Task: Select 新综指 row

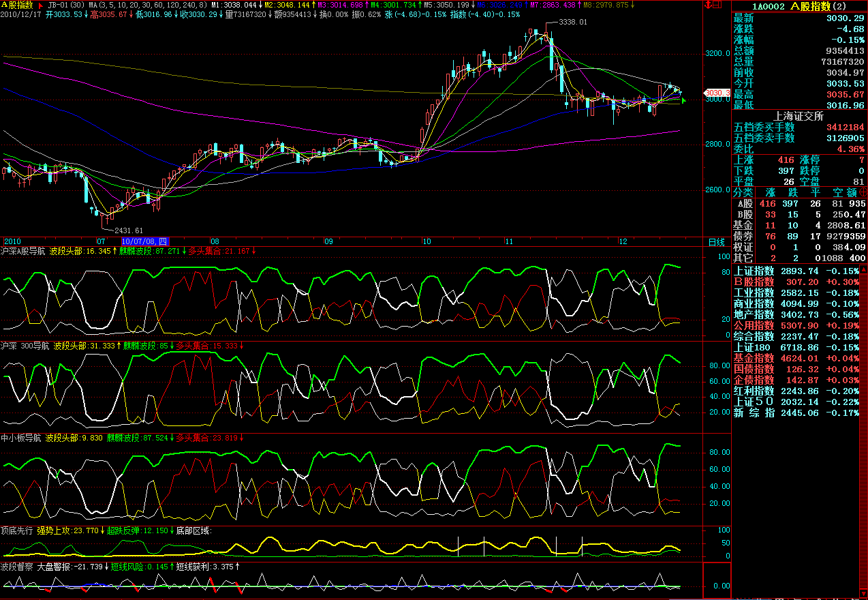Action: [796, 413]
